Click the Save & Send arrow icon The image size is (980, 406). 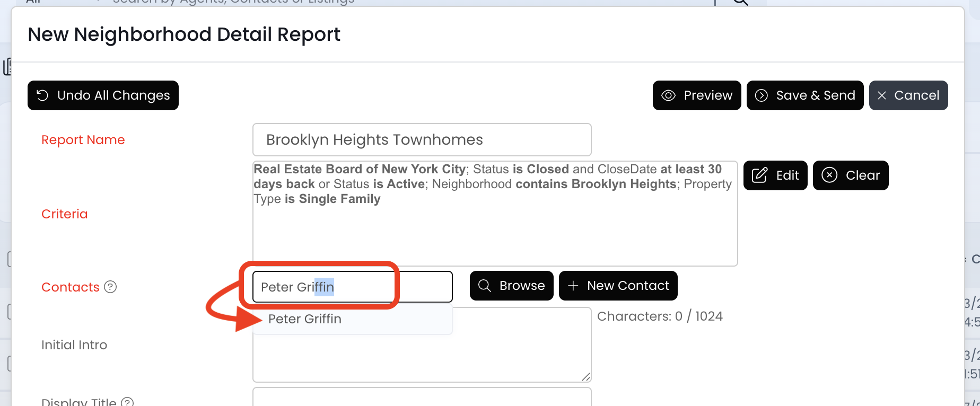pyautogui.click(x=761, y=95)
